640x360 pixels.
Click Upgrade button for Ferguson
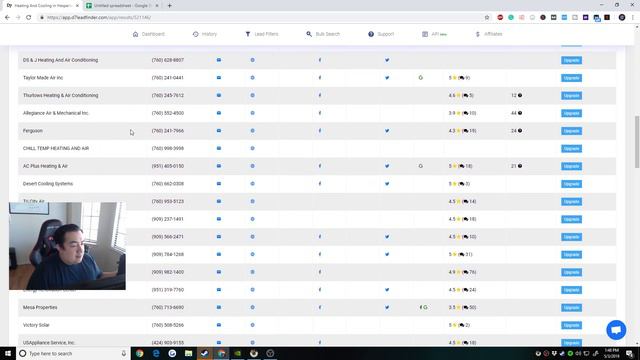[x=571, y=131]
